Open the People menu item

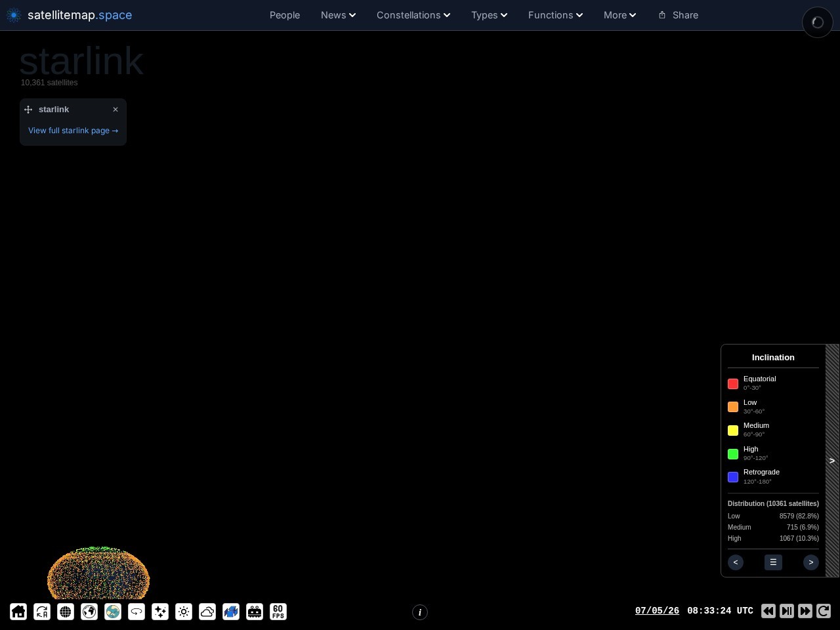[285, 15]
